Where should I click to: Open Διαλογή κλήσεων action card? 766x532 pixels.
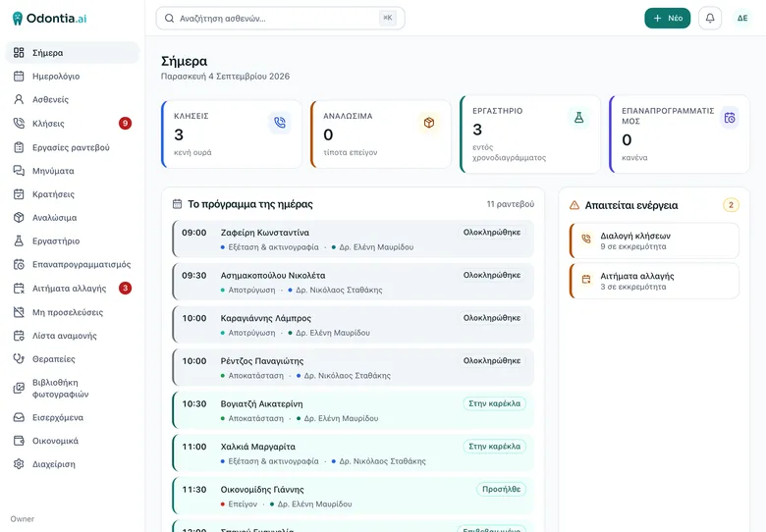coord(654,240)
